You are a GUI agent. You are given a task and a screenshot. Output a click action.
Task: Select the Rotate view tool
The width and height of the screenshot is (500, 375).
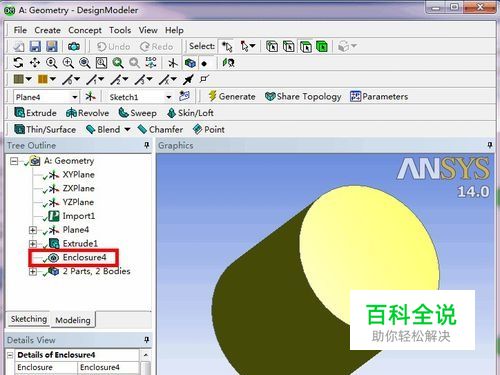tap(18, 63)
